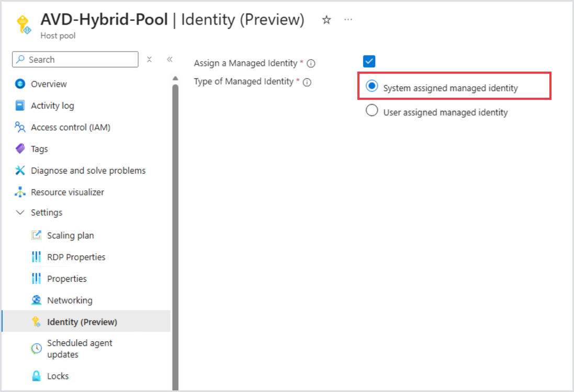Click the Identity (Preview) key icon

pyautogui.click(x=36, y=321)
